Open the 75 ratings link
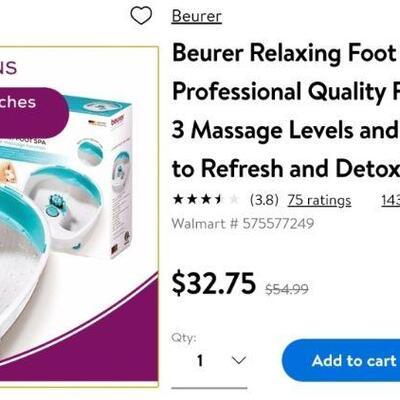This screenshot has height=400, width=400. tap(319, 200)
